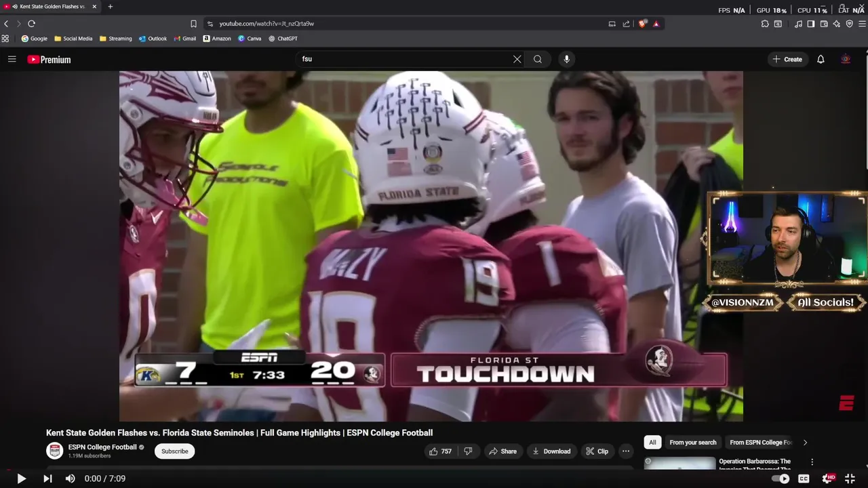Screen dimensions: 868x488
Task: Switch to Kent State Golden Flashes tab
Action: [51, 7]
